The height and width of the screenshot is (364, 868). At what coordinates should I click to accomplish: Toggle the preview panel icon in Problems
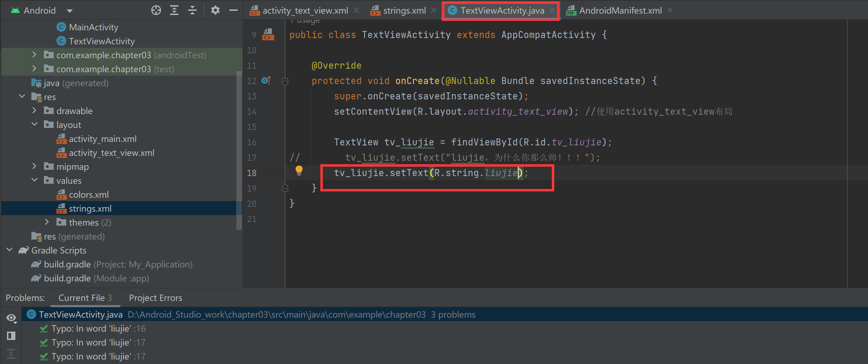tap(11, 336)
